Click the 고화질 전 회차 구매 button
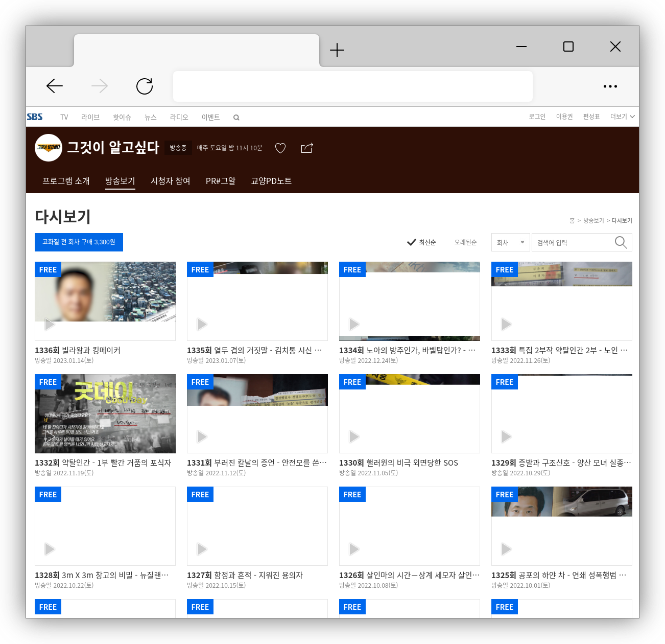The width and height of the screenshot is (665, 644). [x=79, y=242]
